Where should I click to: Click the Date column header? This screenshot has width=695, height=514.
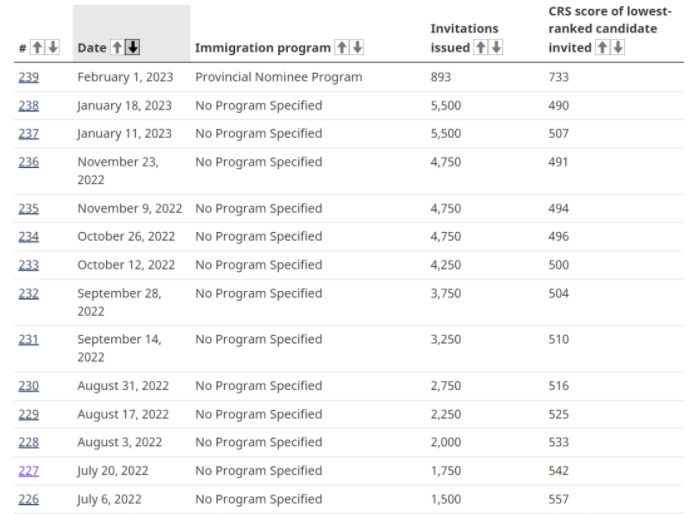pyautogui.click(x=92, y=47)
